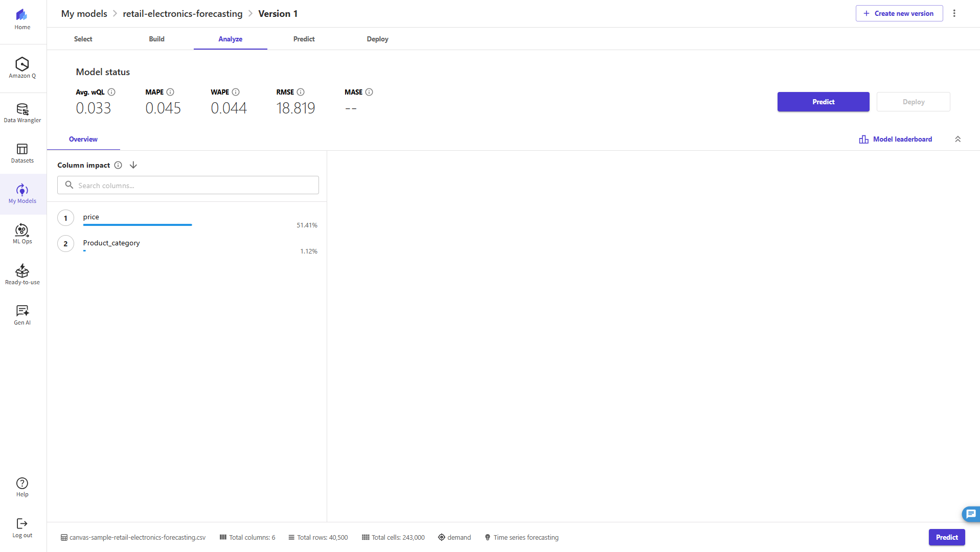Select My Models in the sidebar
Viewport: 980px width, 552px height.
pyautogui.click(x=22, y=193)
